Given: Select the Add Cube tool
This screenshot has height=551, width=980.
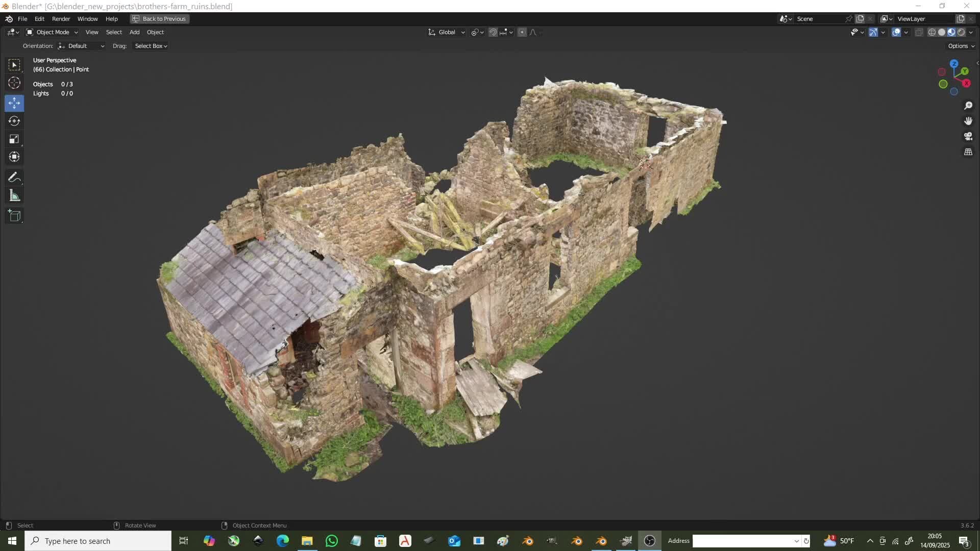Looking at the screenshot, I should point(14,215).
